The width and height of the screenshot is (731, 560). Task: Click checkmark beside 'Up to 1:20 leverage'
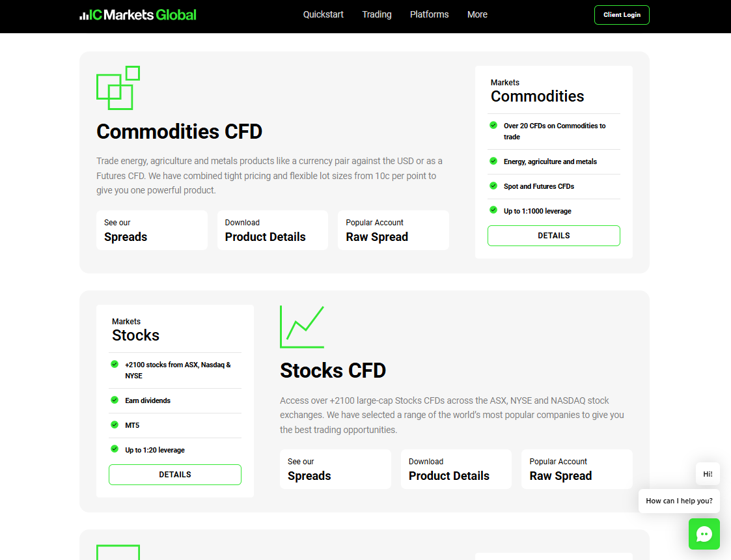pyautogui.click(x=115, y=449)
